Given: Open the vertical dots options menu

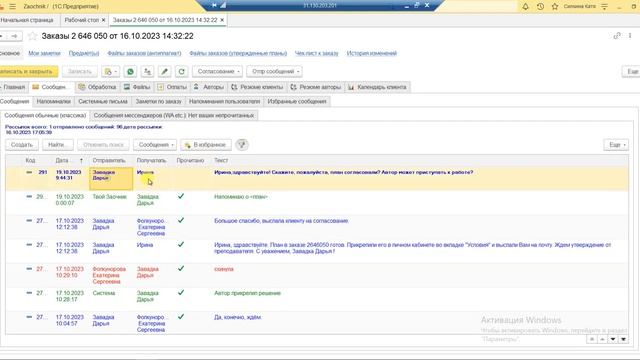Looking at the screenshot, I should (x=630, y=36).
